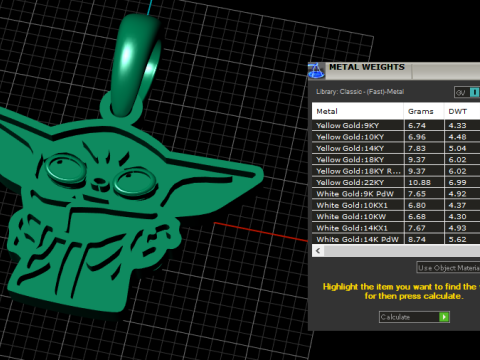Select the Yellow Gold:18KY row

click(396, 159)
